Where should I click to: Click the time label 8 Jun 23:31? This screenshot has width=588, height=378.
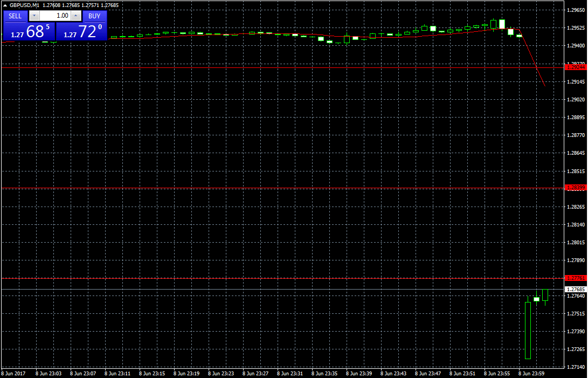(290, 374)
